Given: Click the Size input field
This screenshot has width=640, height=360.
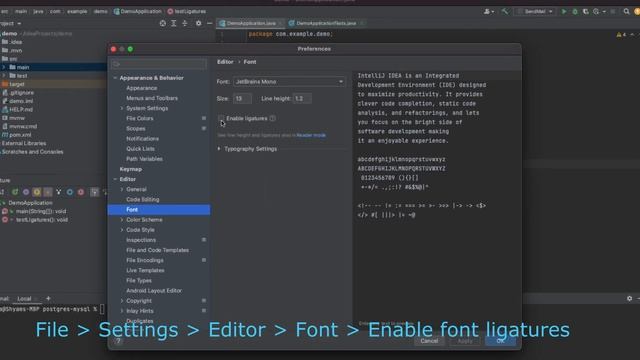Looking at the screenshot, I should click(242, 98).
